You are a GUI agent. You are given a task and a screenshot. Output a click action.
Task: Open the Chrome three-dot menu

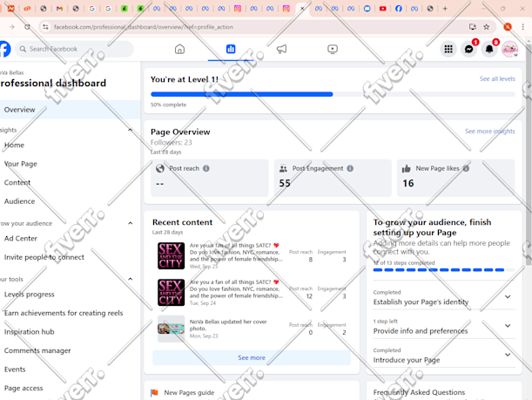click(522, 27)
